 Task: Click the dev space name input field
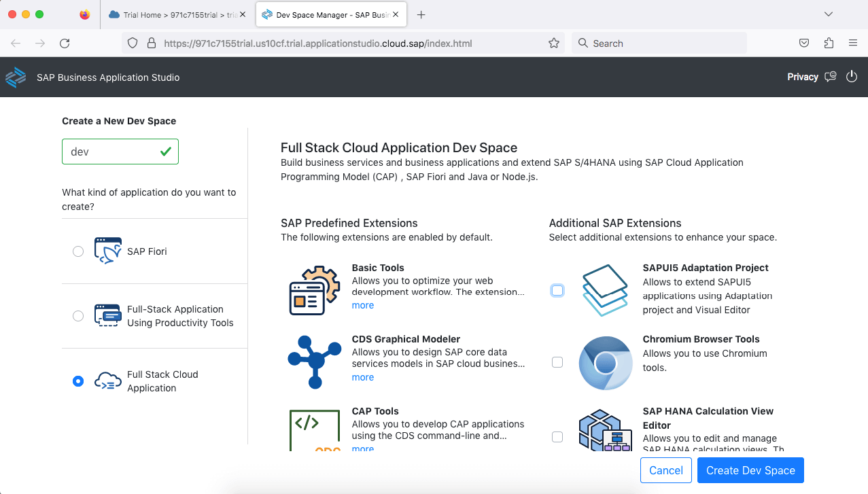[120, 152]
